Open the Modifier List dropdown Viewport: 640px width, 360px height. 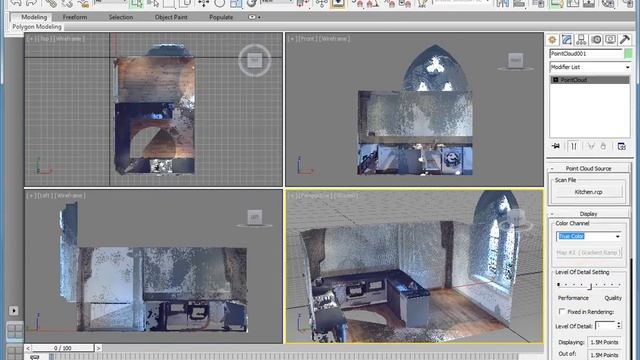590,67
